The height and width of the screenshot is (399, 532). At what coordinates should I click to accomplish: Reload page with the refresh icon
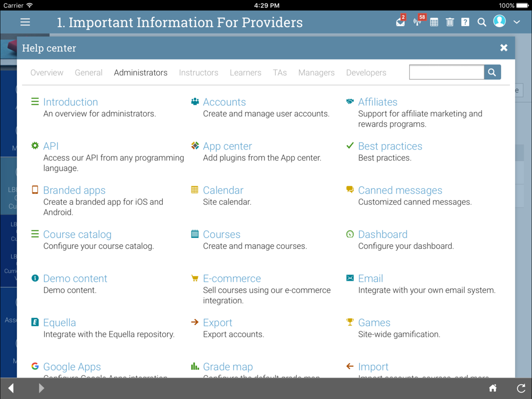pyautogui.click(x=521, y=388)
